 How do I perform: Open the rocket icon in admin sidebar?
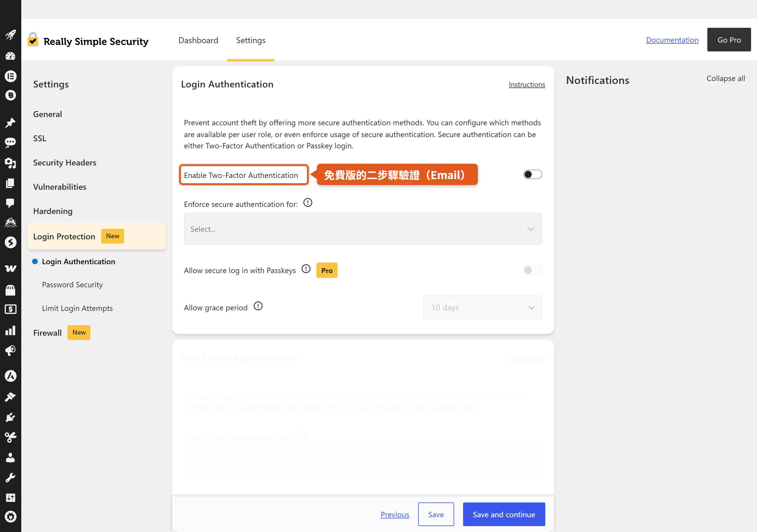[x=11, y=35]
